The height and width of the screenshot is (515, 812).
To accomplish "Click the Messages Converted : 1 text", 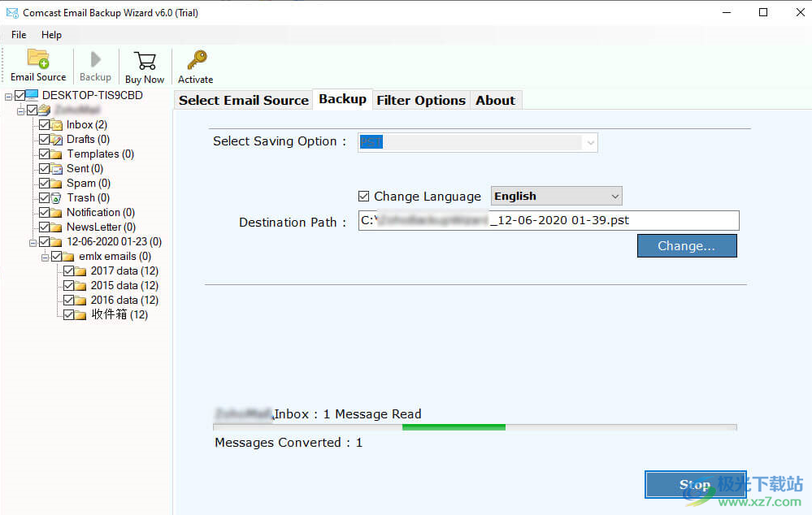I will tap(289, 443).
